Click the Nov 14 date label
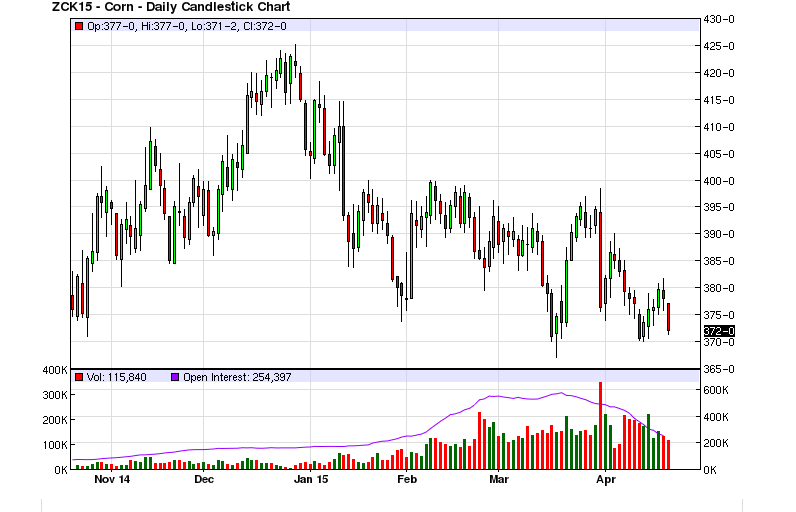This screenshot has height=512, width=796. coord(111,480)
